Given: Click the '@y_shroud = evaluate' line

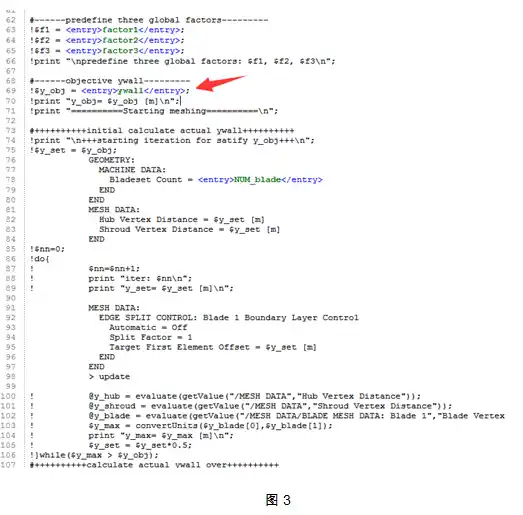Looking at the screenshot, I should pyautogui.click(x=270, y=406).
